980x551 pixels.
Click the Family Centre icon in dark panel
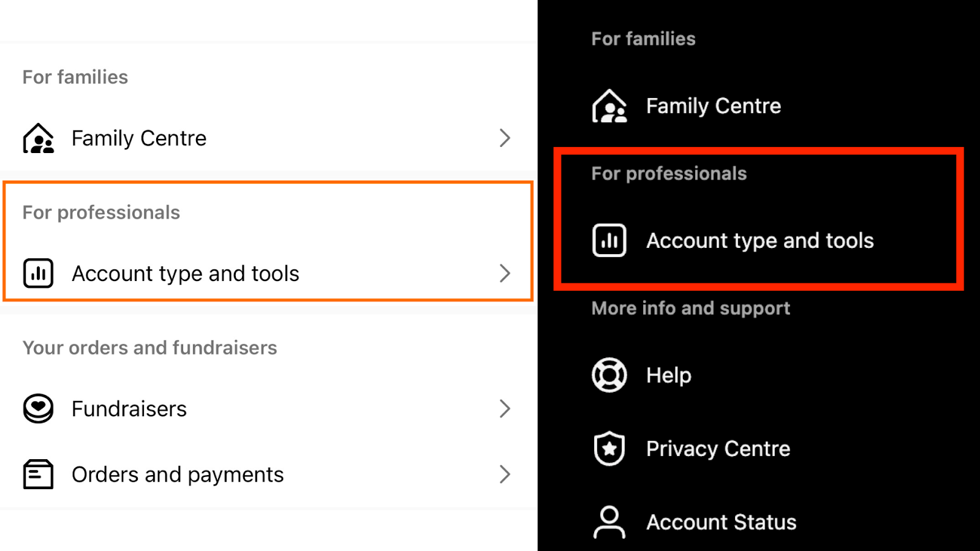pos(609,105)
